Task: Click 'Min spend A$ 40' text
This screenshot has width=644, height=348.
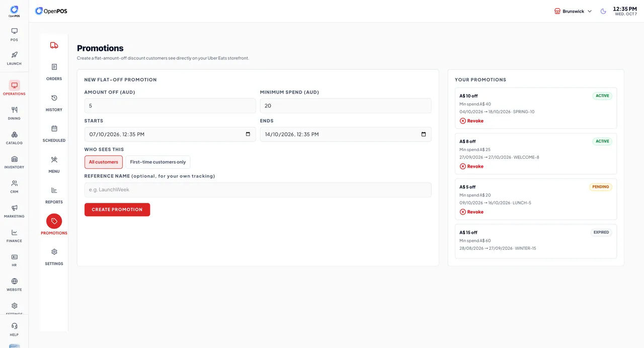Action: pyautogui.click(x=475, y=104)
